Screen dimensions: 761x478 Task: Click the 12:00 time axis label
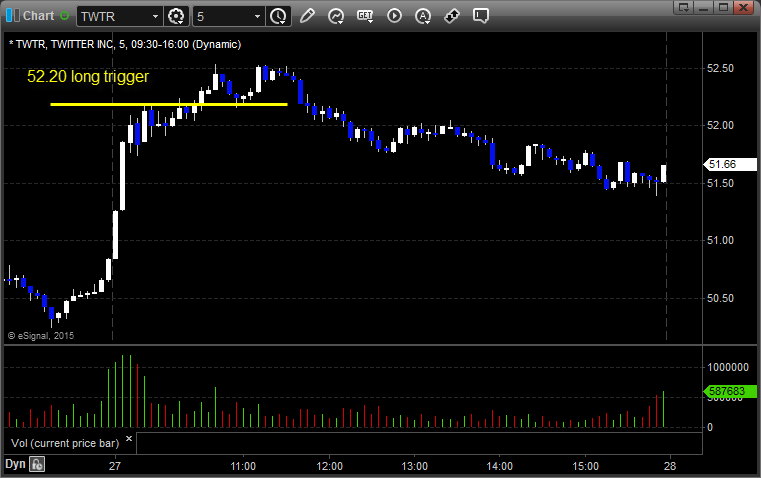point(330,466)
